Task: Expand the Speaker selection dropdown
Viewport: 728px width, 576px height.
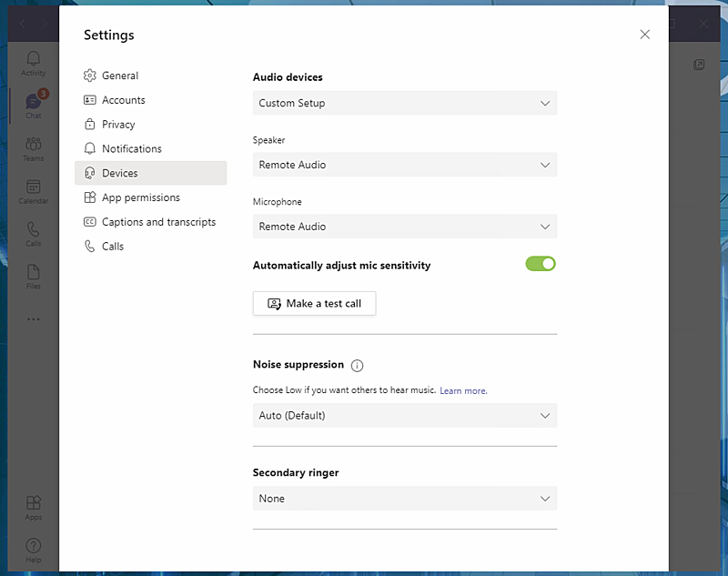Action: [405, 165]
